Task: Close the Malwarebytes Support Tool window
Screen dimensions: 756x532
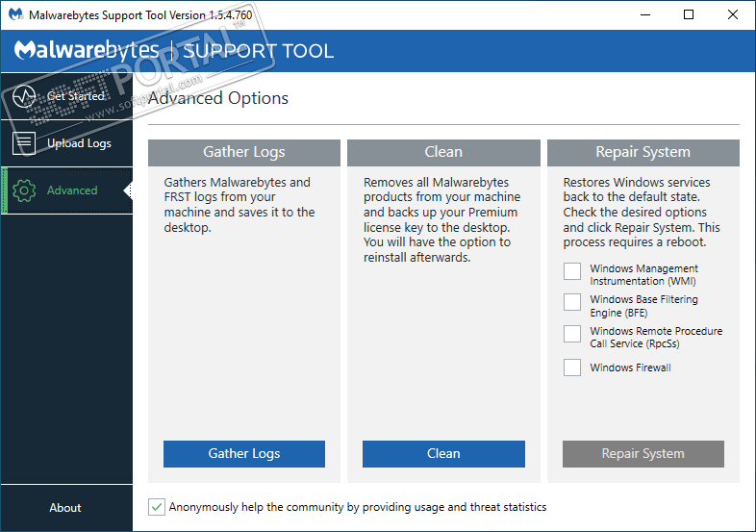Action: (x=733, y=14)
